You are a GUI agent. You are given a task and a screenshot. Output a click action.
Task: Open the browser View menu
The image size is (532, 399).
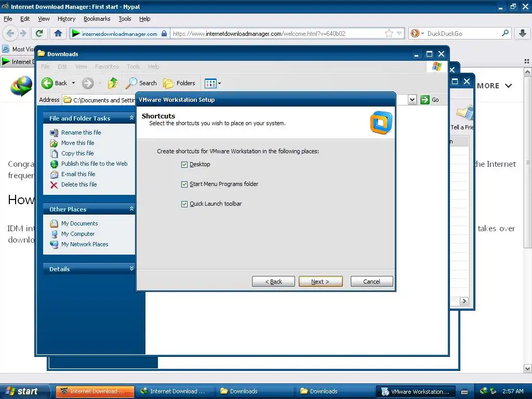44,19
